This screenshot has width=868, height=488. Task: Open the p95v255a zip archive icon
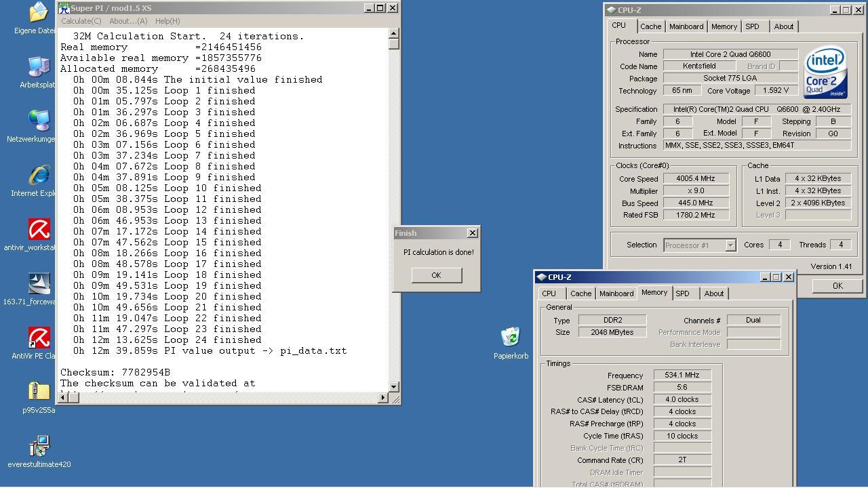coord(39,392)
